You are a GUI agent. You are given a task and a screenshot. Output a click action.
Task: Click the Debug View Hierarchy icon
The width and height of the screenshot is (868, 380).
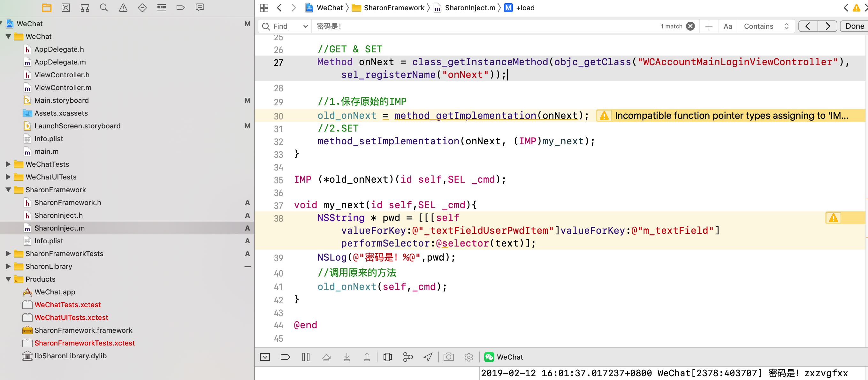(x=387, y=357)
